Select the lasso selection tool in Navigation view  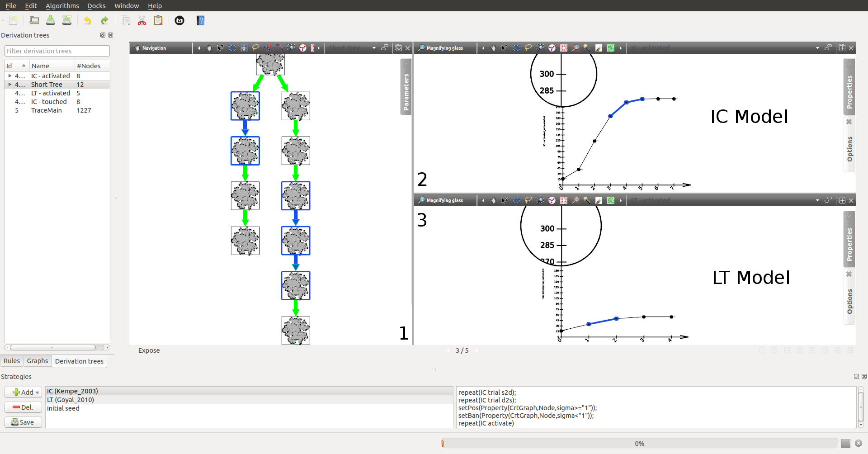256,48
